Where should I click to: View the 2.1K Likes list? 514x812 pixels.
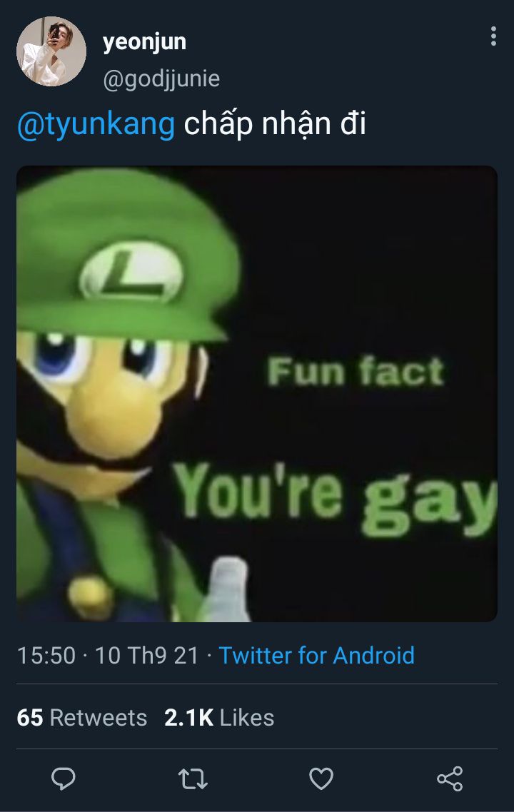click(219, 718)
